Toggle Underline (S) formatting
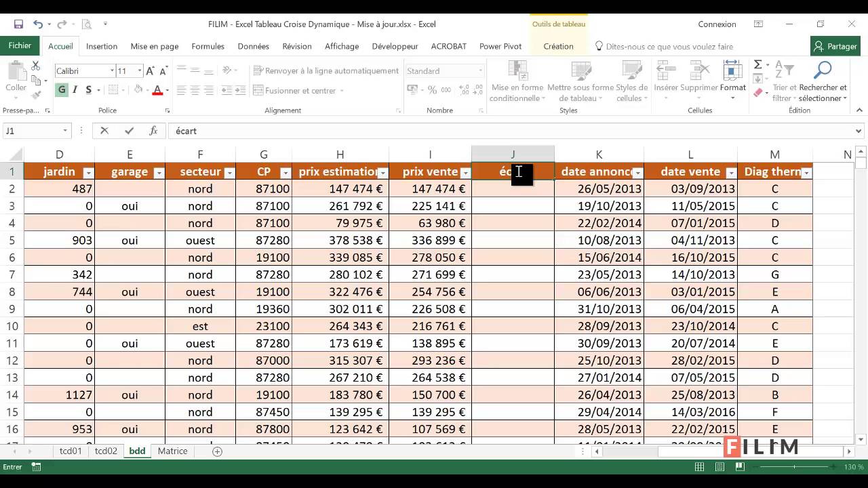Viewport: 868px width, 488px height. 88,90
